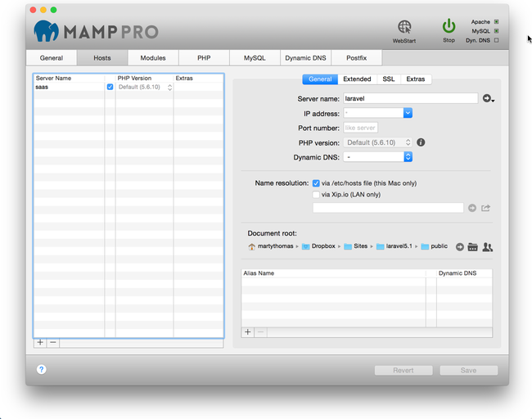Click the PHP version info icon
Image resolution: width=532 pixels, height=419 pixels.
tap(421, 142)
